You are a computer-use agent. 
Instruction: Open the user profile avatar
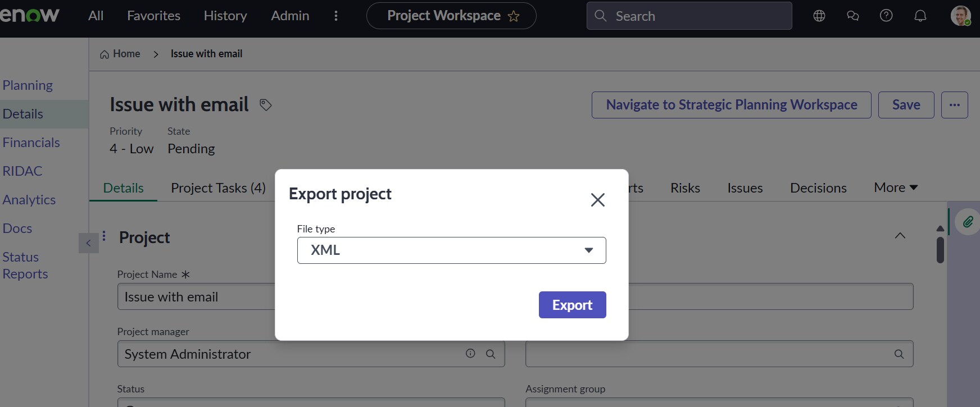click(x=960, y=16)
